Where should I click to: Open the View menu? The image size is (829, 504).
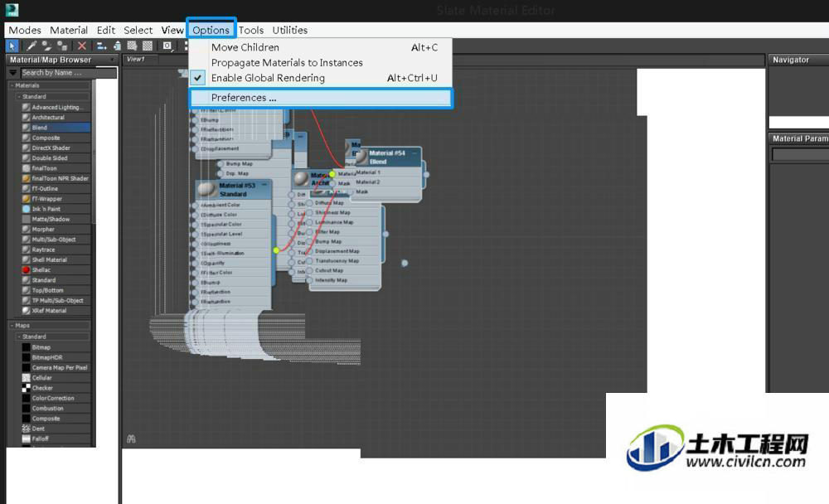coord(172,30)
